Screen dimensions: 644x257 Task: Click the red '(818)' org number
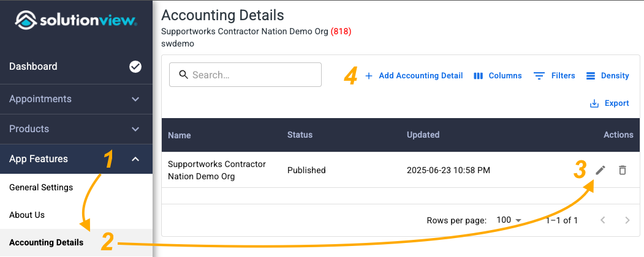pos(341,32)
